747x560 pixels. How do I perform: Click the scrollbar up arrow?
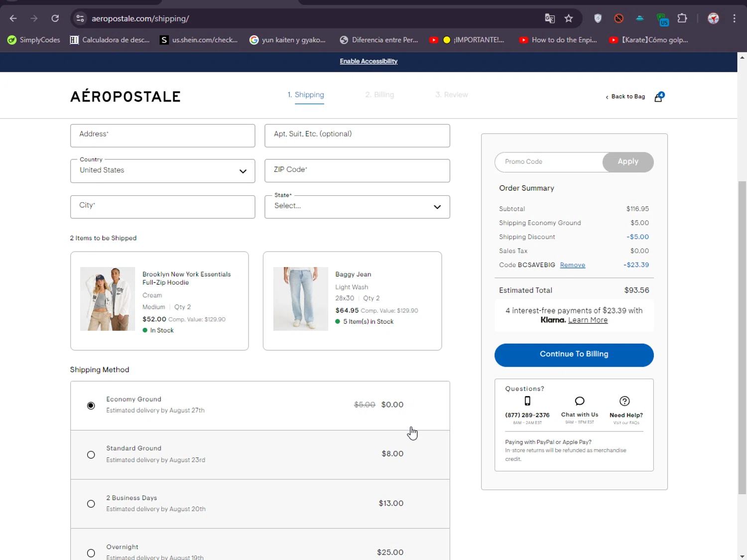coord(742,57)
